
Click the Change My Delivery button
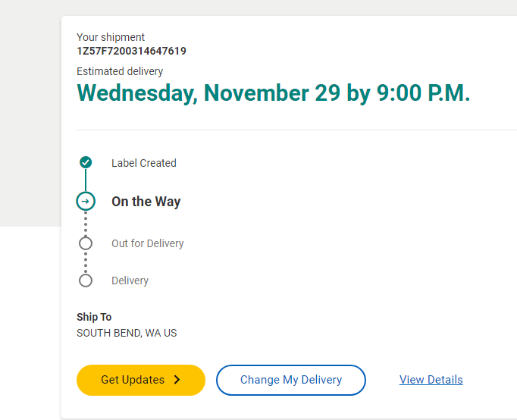[x=291, y=380]
